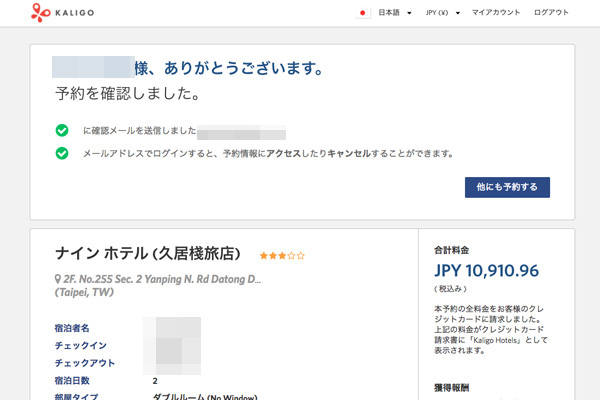Click the 確認メールを送信しました text

140,131
